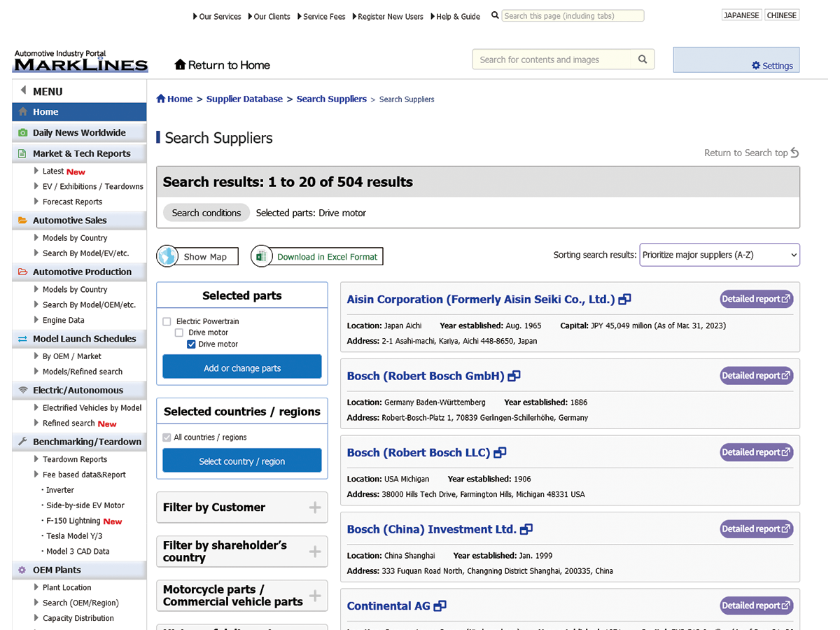Click the MarkLines Automotive Industry Portal logo

point(80,61)
